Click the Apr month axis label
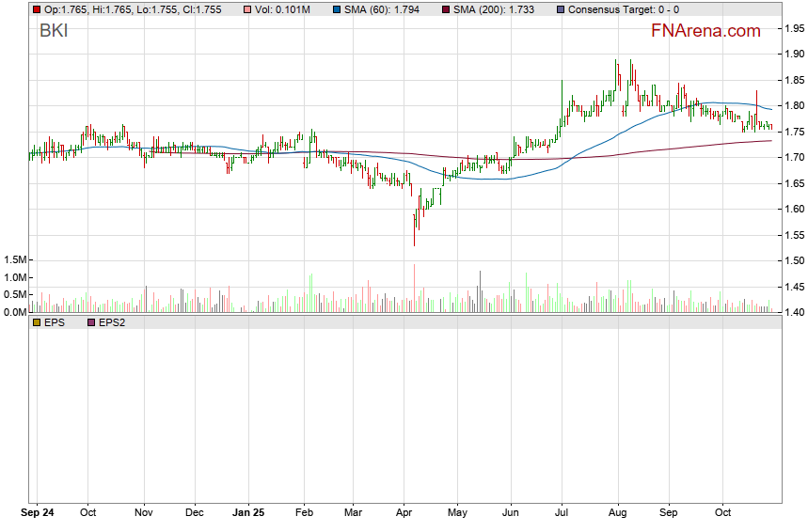 pos(404,513)
